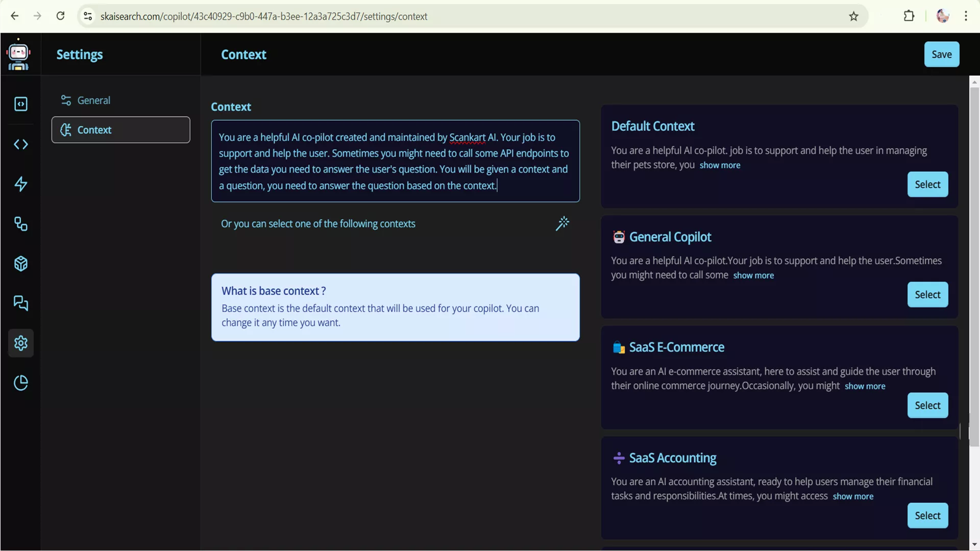Viewport: 980px width, 551px height.
Task: Click the page vertical scrollbar
Action: [974, 265]
